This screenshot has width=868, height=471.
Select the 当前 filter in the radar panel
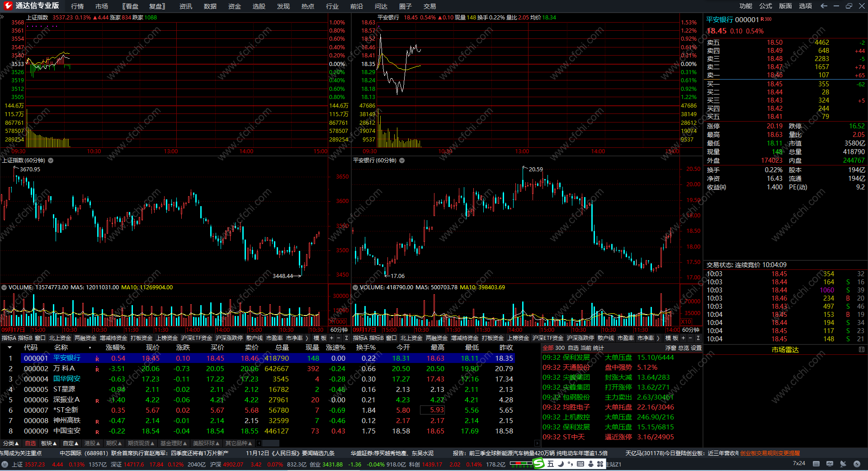pyautogui.click(x=586, y=348)
